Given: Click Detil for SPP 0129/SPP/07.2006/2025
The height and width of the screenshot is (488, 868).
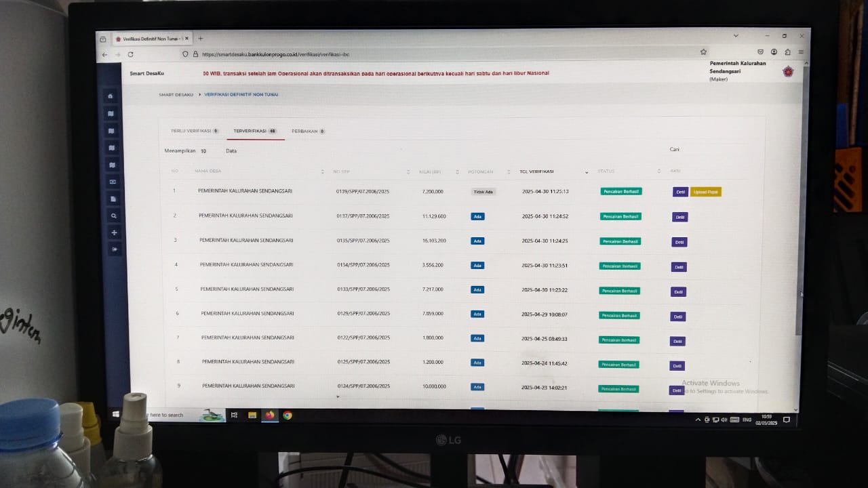Looking at the screenshot, I should tap(678, 317).
